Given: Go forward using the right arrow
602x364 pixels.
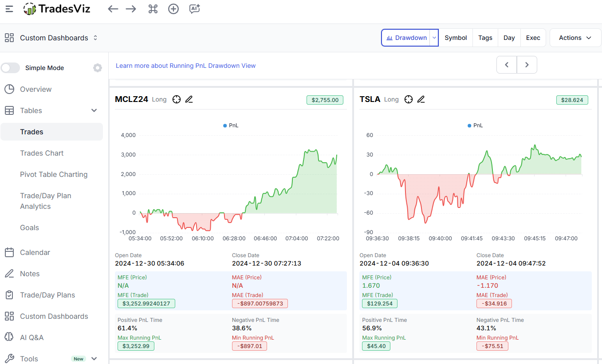Looking at the screenshot, I should pyautogui.click(x=131, y=9).
